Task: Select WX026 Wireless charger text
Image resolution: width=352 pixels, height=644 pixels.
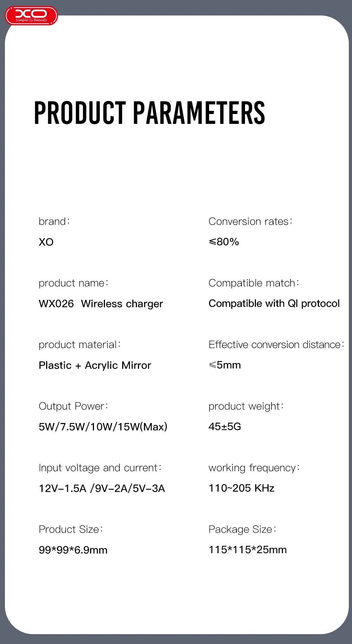Action: pos(101,304)
